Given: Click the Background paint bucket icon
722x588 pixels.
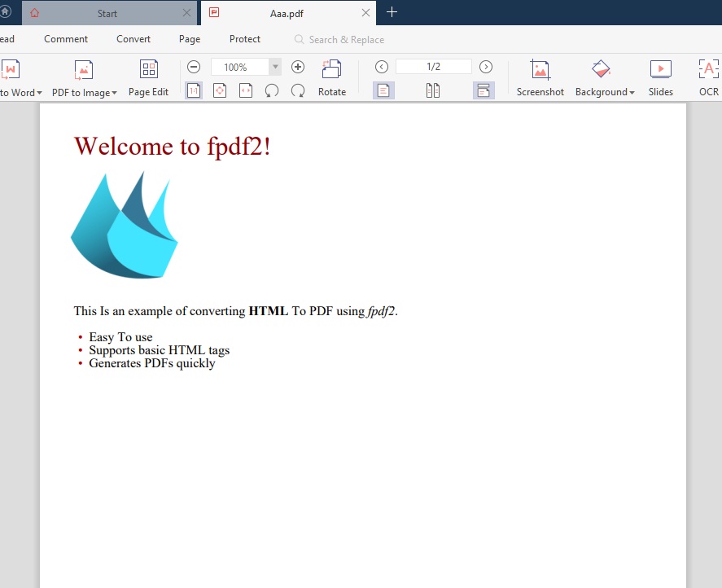Looking at the screenshot, I should (x=601, y=69).
